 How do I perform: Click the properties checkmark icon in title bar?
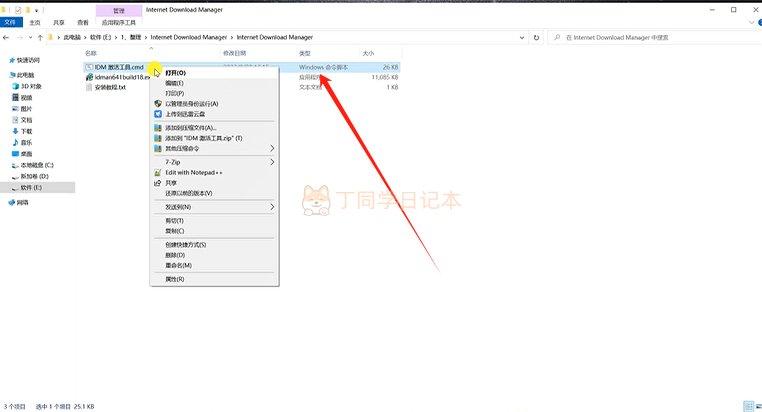click(x=18, y=10)
